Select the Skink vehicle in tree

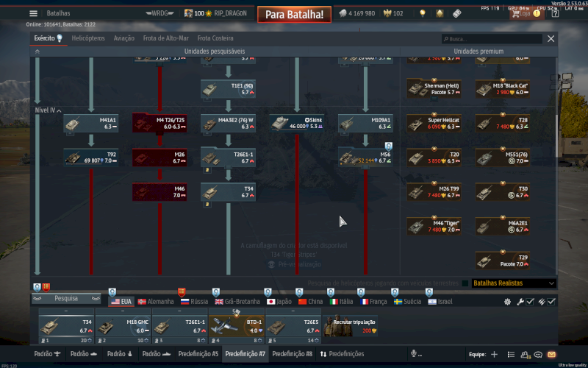(296, 123)
